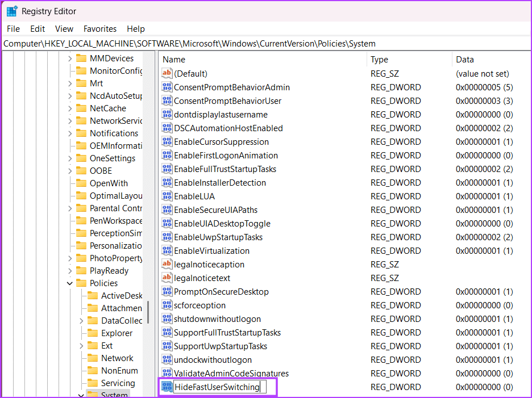532x398 pixels.
Task: Click the PromptOnSecureDesktop DWORD icon
Action: point(167,292)
